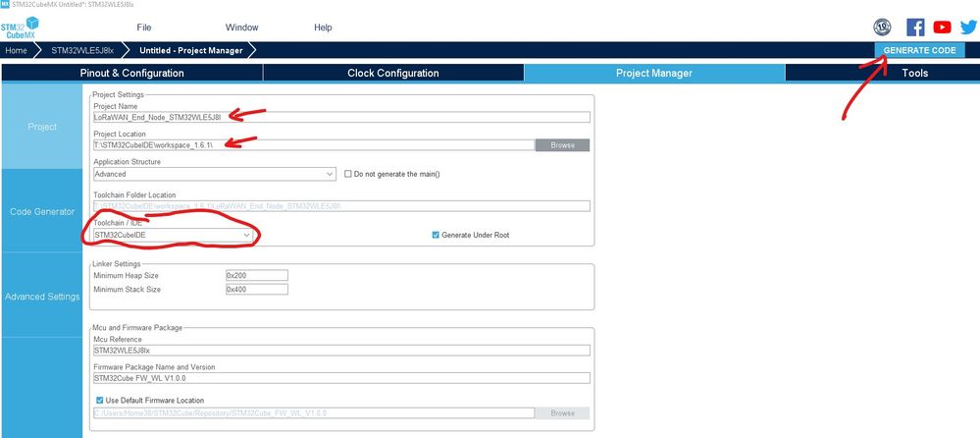Click Browse next to the firmware repository path
This screenshot has width=980, height=438.
[562, 413]
